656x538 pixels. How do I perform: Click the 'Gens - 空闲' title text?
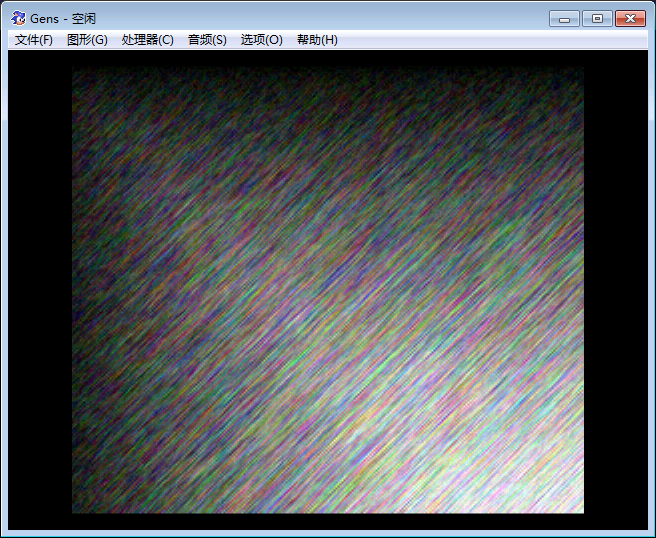click(x=63, y=19)
